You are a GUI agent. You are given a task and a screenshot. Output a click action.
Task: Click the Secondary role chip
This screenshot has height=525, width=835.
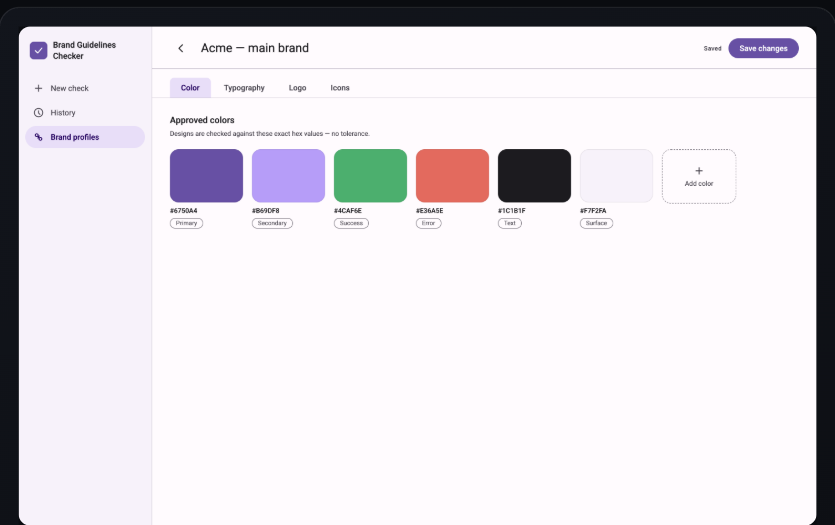(x=272, y=224)
